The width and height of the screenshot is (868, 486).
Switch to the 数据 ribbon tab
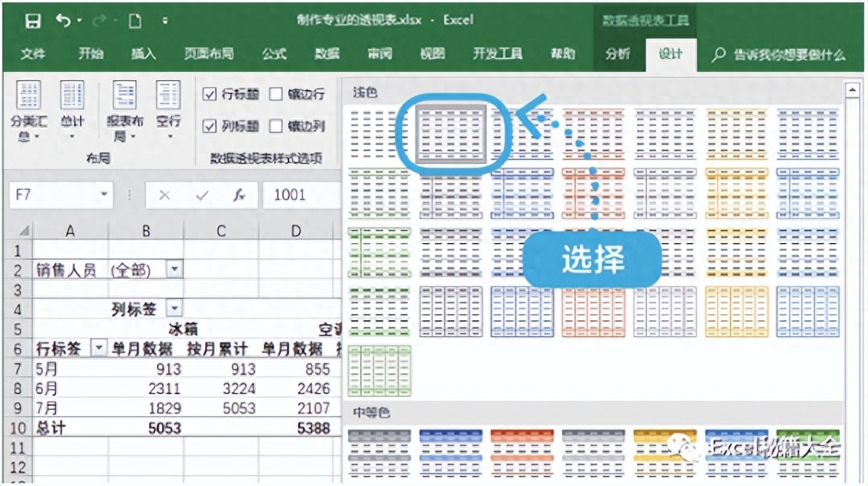click(x=326, y=54)
